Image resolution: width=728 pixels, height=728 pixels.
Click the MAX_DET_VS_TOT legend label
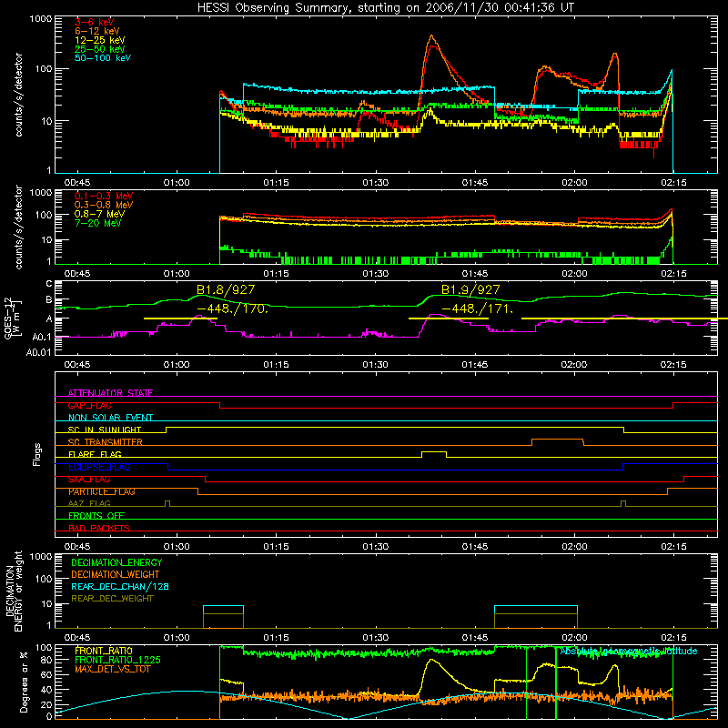tap(112, 669)
